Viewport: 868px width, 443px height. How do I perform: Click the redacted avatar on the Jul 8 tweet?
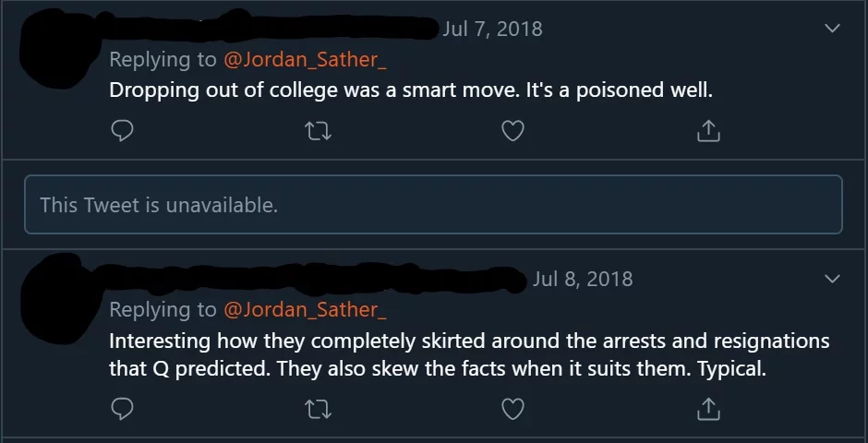pyautogui.click(x=52, y=295)
